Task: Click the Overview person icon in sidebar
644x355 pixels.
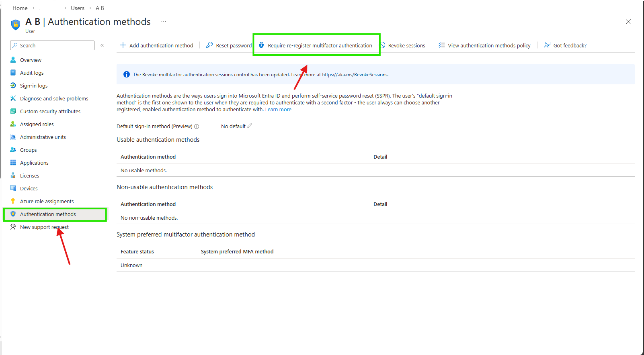Action: tap(13, 60)
